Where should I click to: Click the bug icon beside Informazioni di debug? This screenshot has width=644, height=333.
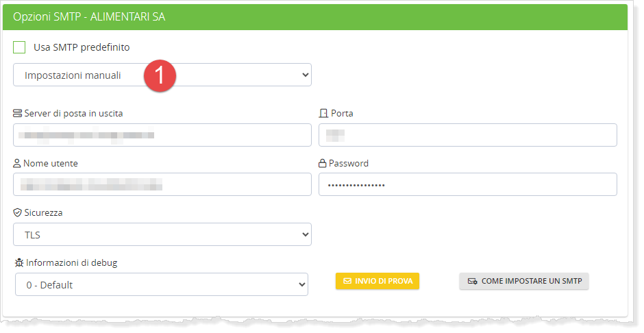pos(19,262)
